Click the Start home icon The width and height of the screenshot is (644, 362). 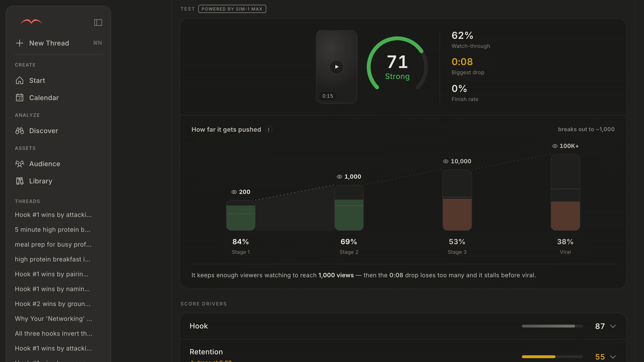[x=19, y=80]
